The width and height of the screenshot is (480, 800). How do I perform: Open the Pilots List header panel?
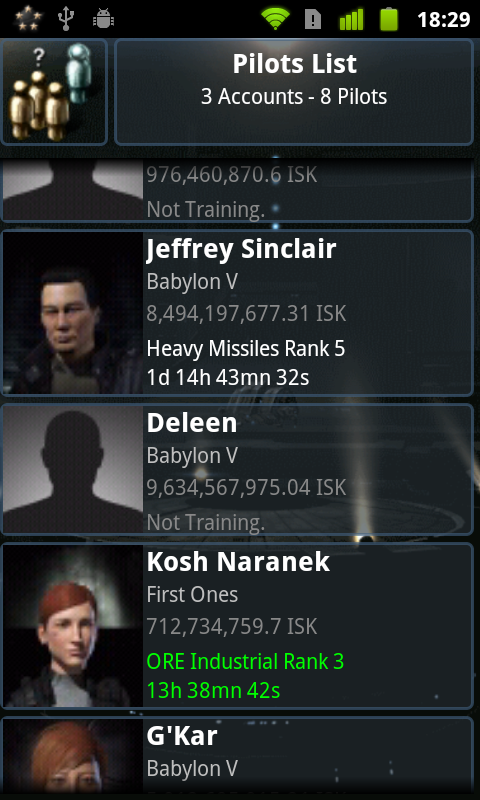click(294, 92)
